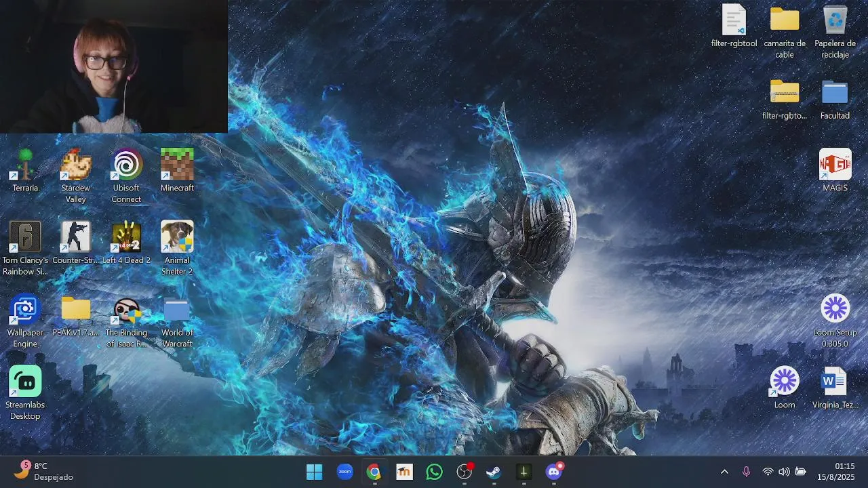This screenshot has height=488, width=868.
Task: Select the PEAK.v1.7.a folder
Action: [x=76, y=315]
